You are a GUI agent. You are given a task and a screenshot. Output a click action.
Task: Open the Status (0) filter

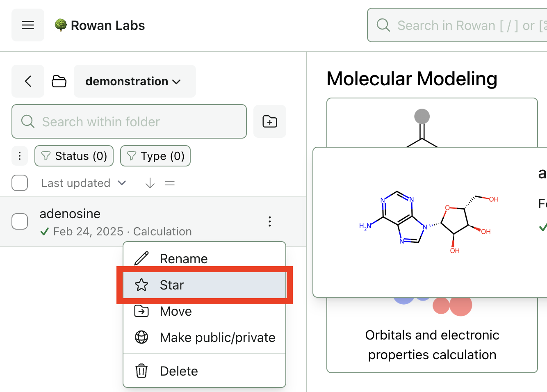74,156
